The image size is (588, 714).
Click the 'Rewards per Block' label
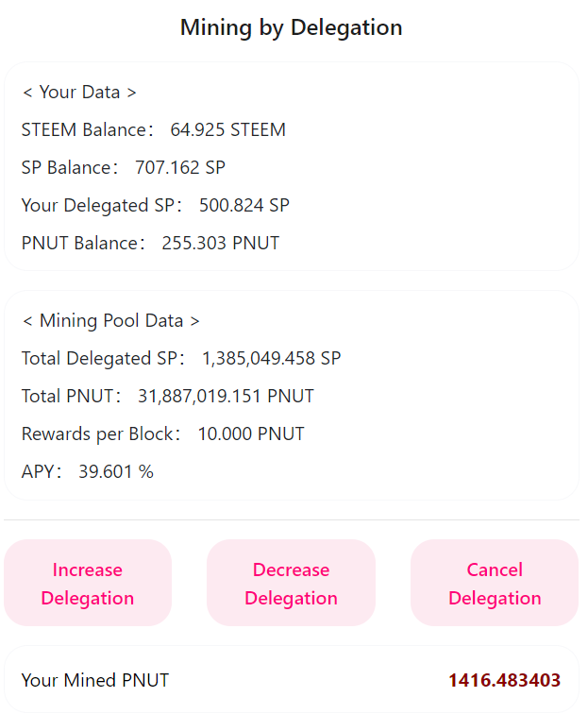(x=100, y=434)
